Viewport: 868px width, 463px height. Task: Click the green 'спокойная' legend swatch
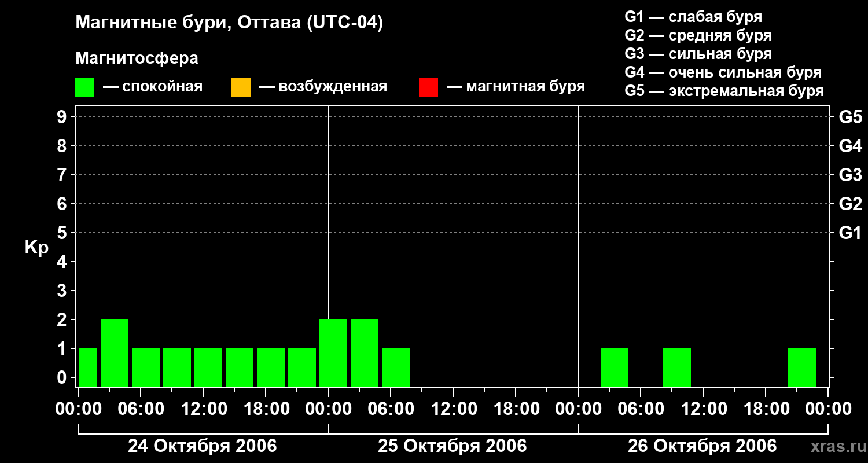[85, 87]
